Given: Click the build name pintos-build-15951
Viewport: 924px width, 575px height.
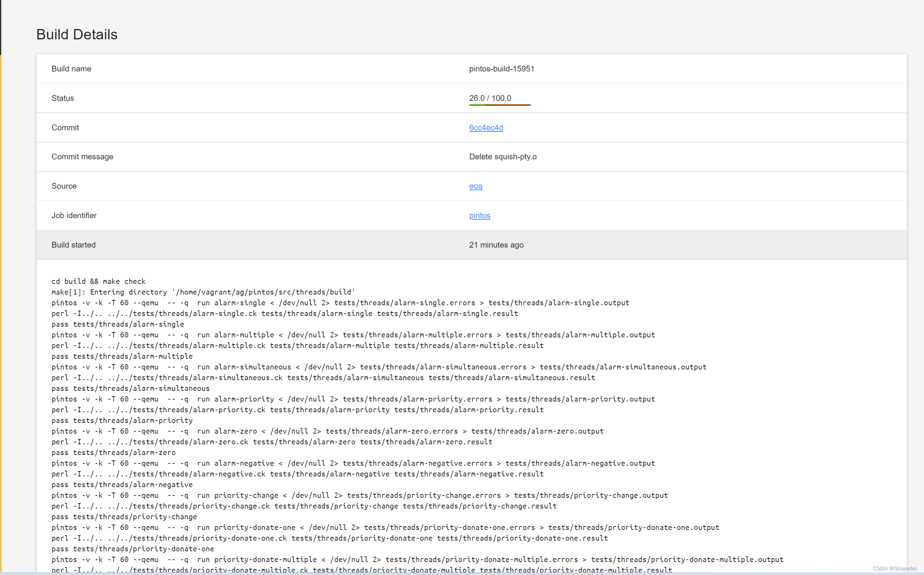Looking at the screenshot, I should [501, 69].
